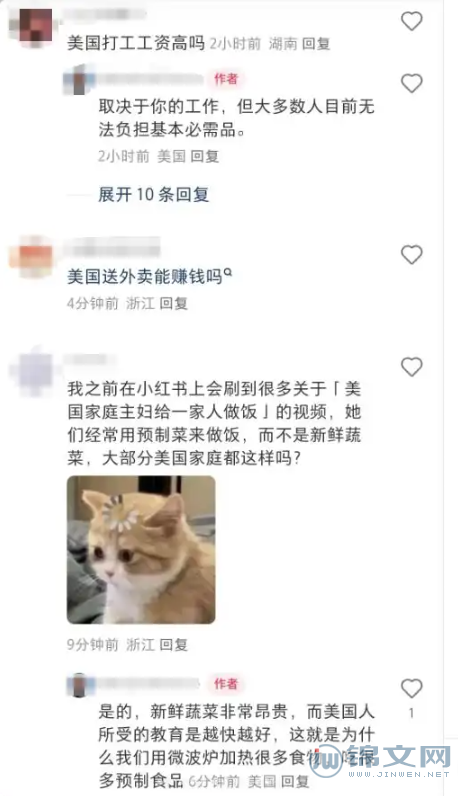The width and height of the screenshot is (458, 796).
Task: Like the comment 美国打工工资高吗
Action: [x=412, y=21]
